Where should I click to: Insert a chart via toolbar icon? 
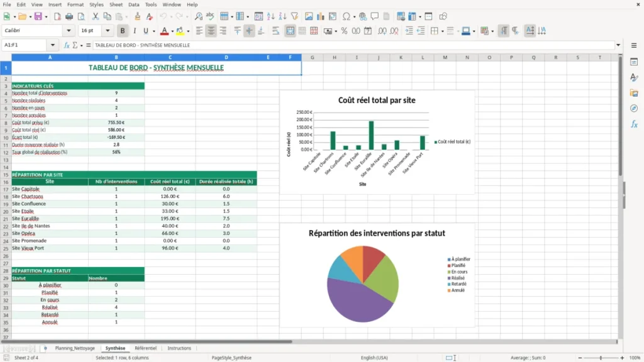[x=320, y=16]
